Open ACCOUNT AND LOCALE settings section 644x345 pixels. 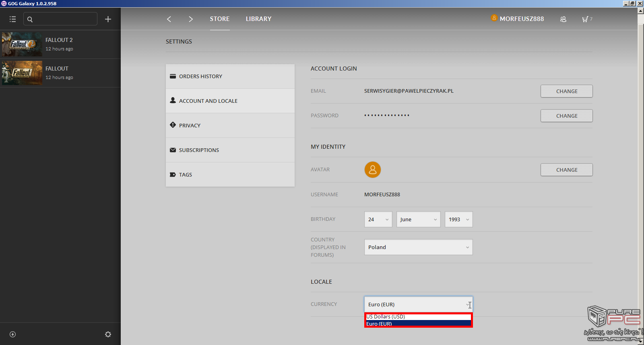click(230, 101)
